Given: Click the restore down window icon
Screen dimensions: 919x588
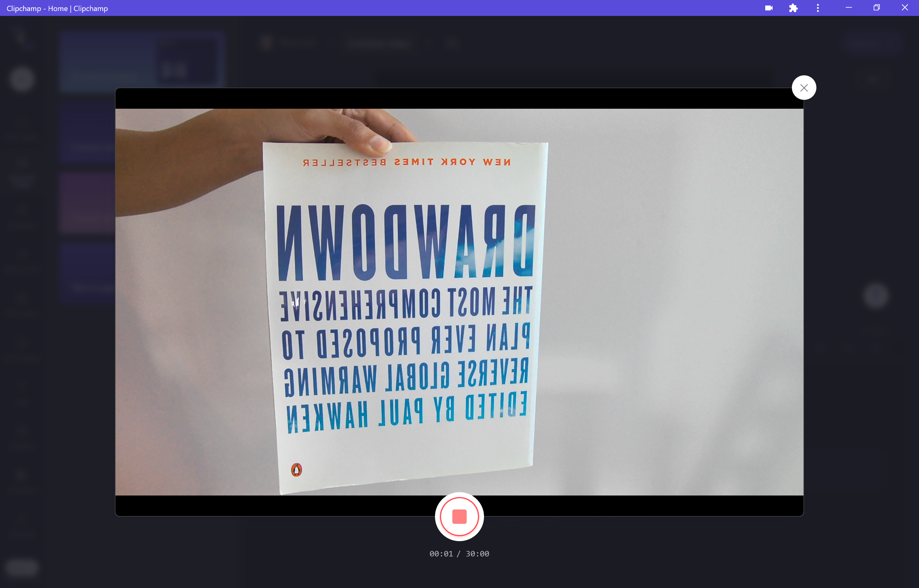Looking at the screenshot, I should pos(877,7).
